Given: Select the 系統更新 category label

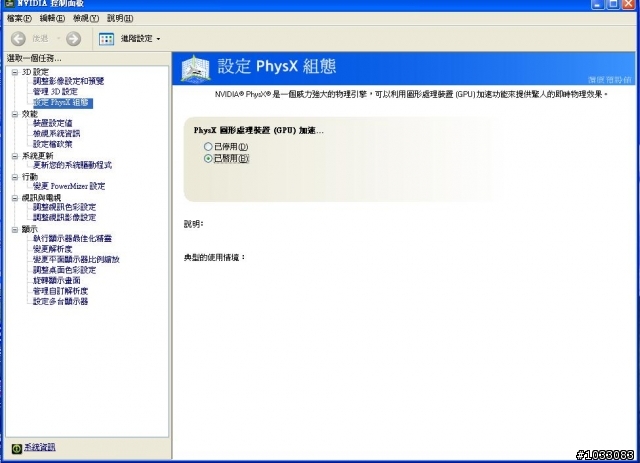Looking at the screenshot, I should tap(38, 156).
